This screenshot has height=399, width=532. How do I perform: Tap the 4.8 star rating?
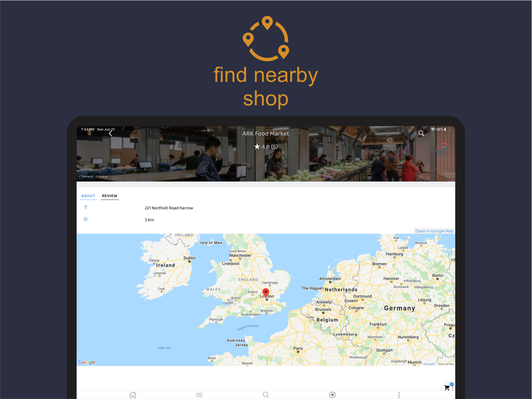(265, 147)
